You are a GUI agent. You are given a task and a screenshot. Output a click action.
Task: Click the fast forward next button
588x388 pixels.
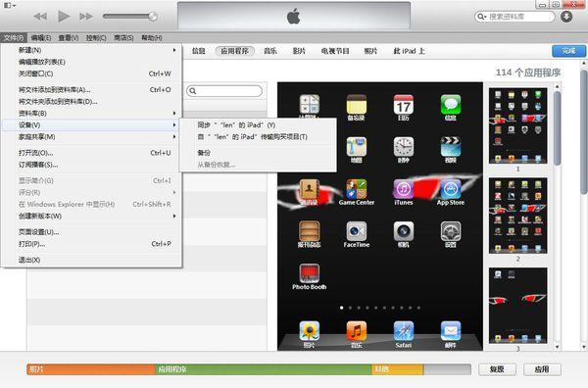pos(86,16)
